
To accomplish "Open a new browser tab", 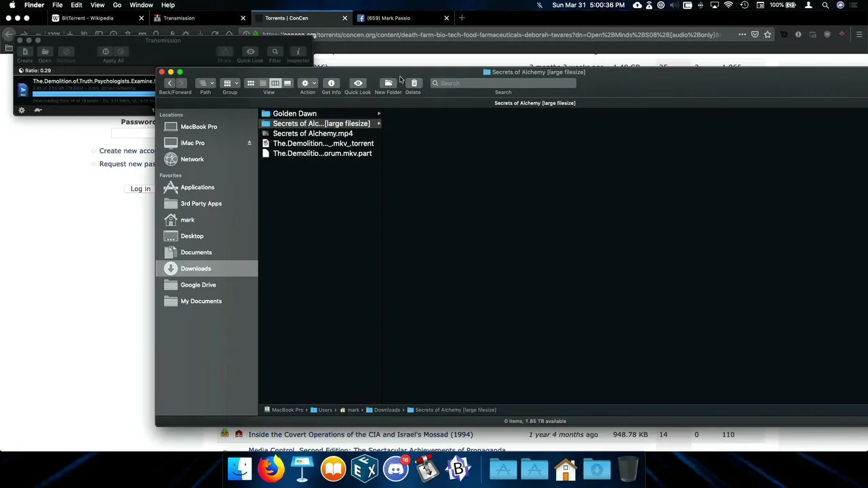I will coord(462,18).
